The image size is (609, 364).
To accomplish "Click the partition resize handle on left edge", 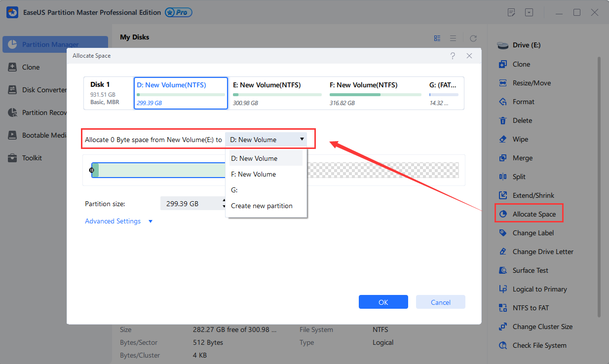I will pyautogui.click(x=92, y=170).
